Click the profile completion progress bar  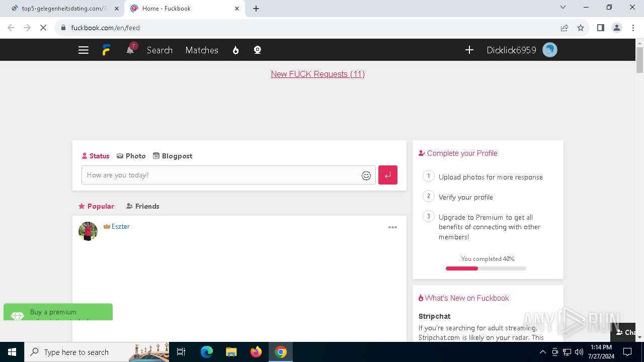click(486, 268)
